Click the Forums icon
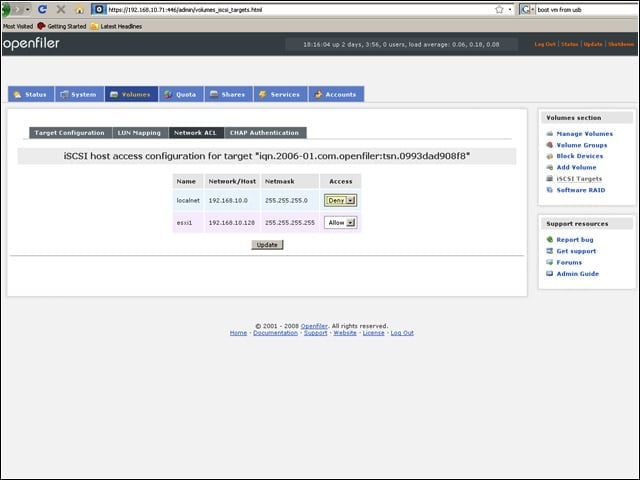640x480 pixels. 549,262
